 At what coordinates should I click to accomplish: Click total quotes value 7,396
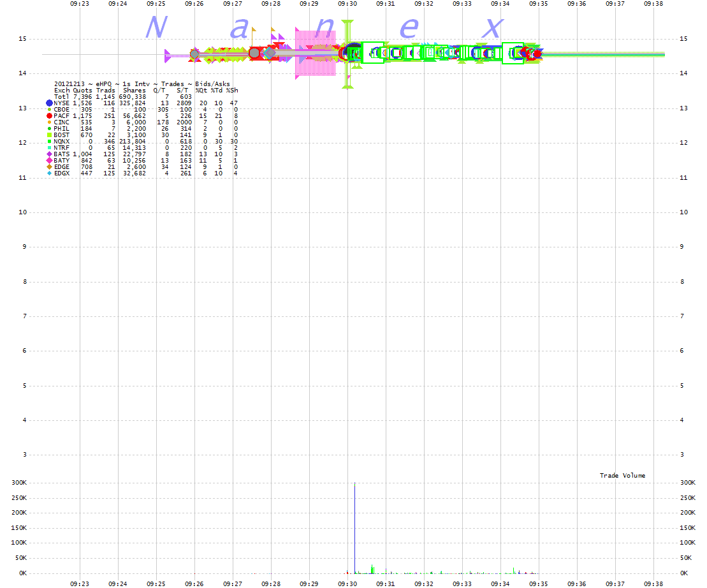pos(82,97)
